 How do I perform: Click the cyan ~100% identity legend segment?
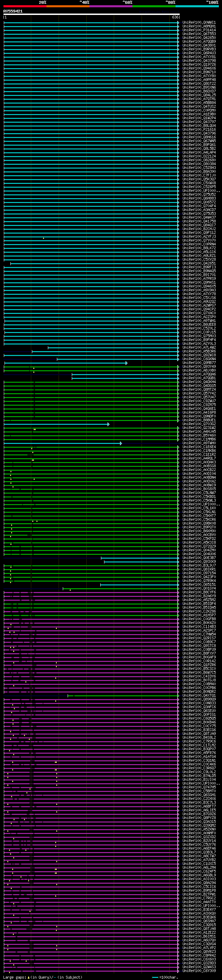click(x=197, y=6)
